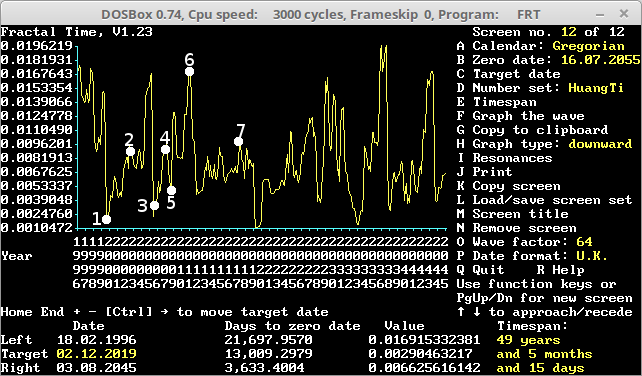Click the DOSBox window title bar
The image size is (642, 376).
[x=321, y=14]
